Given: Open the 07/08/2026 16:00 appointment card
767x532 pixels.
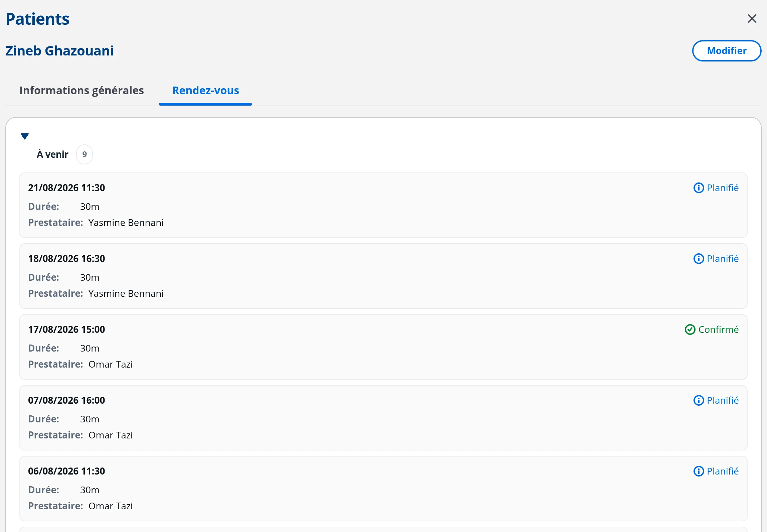Looking at the screenshot, I should pos(383,418).
